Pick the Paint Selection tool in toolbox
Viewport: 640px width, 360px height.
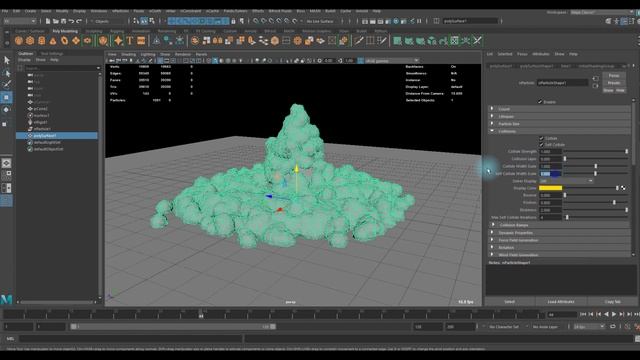(7, 84)
